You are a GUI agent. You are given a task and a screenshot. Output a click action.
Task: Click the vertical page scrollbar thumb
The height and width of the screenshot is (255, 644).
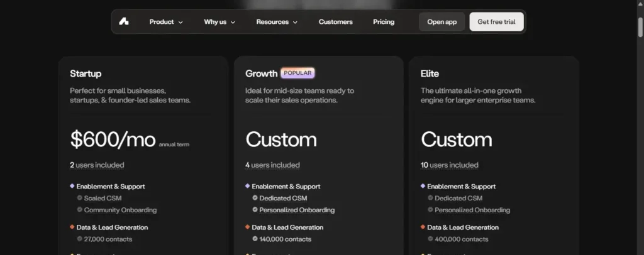(x=640, y=28)
